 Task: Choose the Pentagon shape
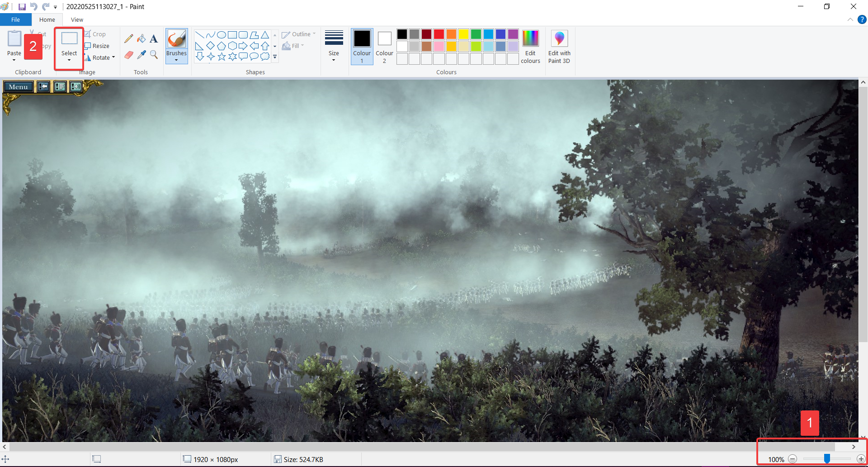222,46
